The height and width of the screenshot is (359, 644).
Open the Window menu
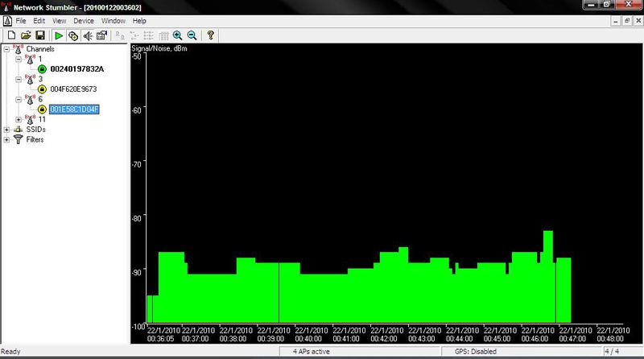pos(114,21)
